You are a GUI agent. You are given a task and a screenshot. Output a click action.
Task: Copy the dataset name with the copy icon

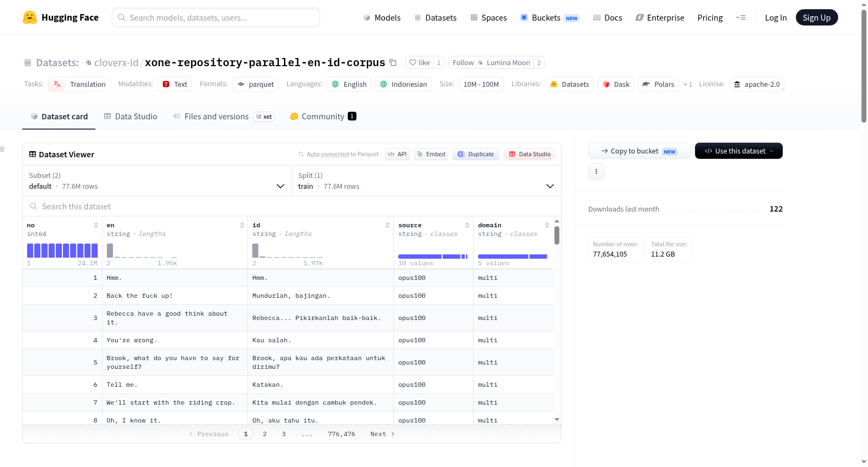pyautogui.click(x=393, y=62)
